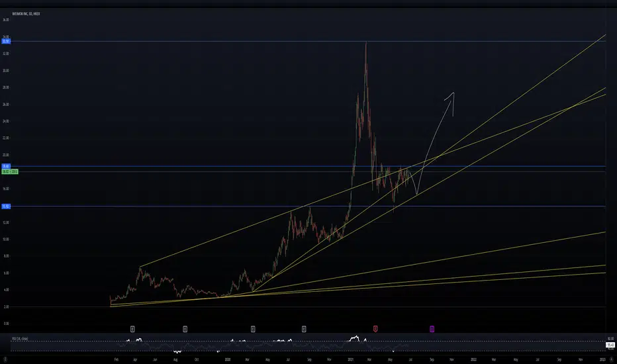Open the earnings E marker above the Apr label
The width and height of the screenshot is (617, 364).
pos(132,328)
